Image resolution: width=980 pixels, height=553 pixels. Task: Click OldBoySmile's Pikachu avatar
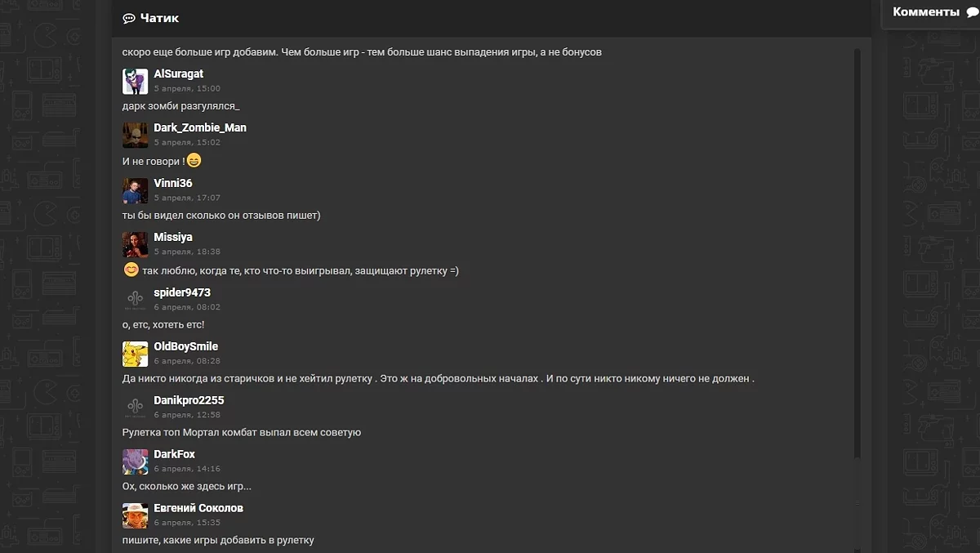[x=135, y=354]
